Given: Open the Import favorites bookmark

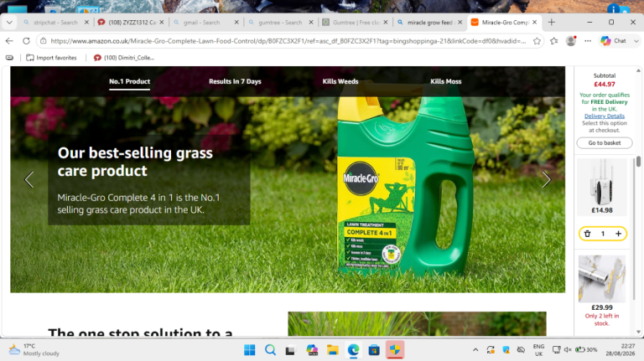Looking at the screenshot, I should click(51, 58).
